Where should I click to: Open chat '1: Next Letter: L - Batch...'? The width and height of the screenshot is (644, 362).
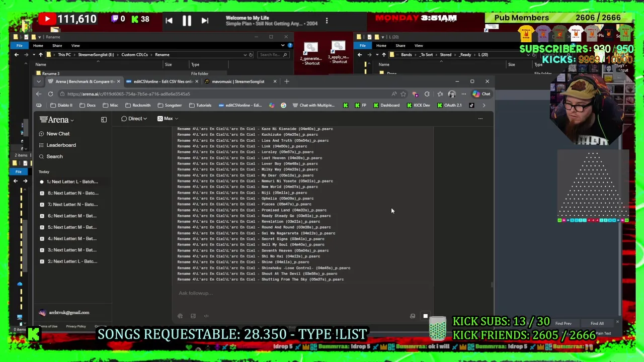click(x=69, y=182)
